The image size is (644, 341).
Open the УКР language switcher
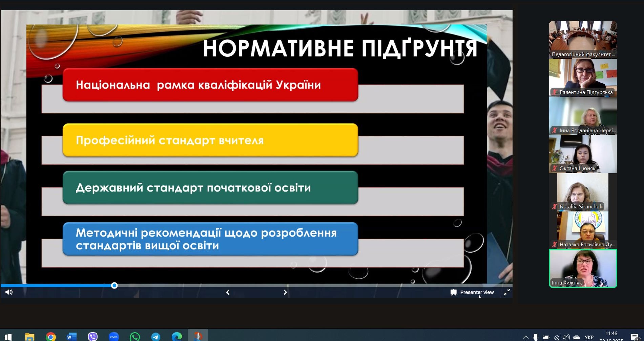[x=589, y=337]
